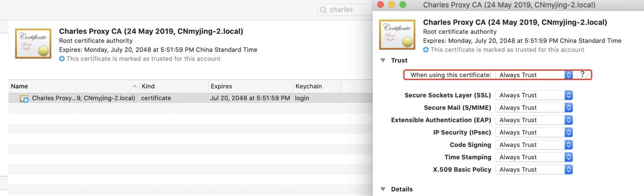The height and width of the screenshot is (196, 644).
Task: Minimize the Charles Proxy CA window
Action: coord(392,5)
